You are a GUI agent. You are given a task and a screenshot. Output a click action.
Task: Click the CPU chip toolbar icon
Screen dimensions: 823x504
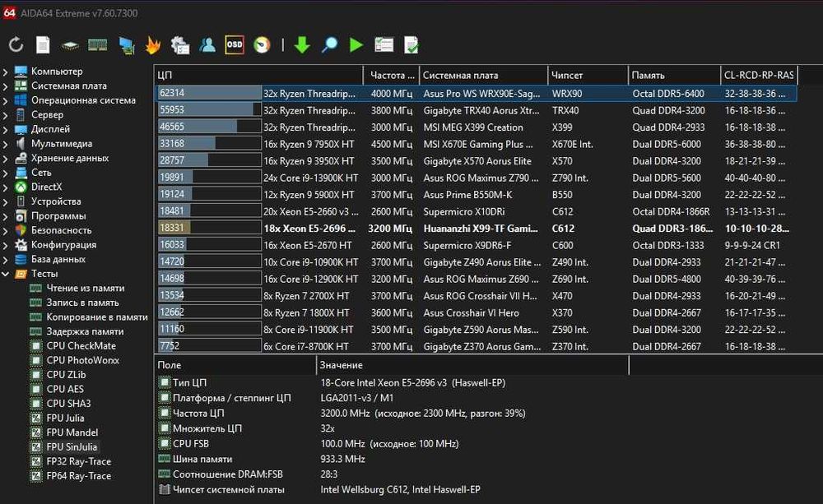point(70,45)
